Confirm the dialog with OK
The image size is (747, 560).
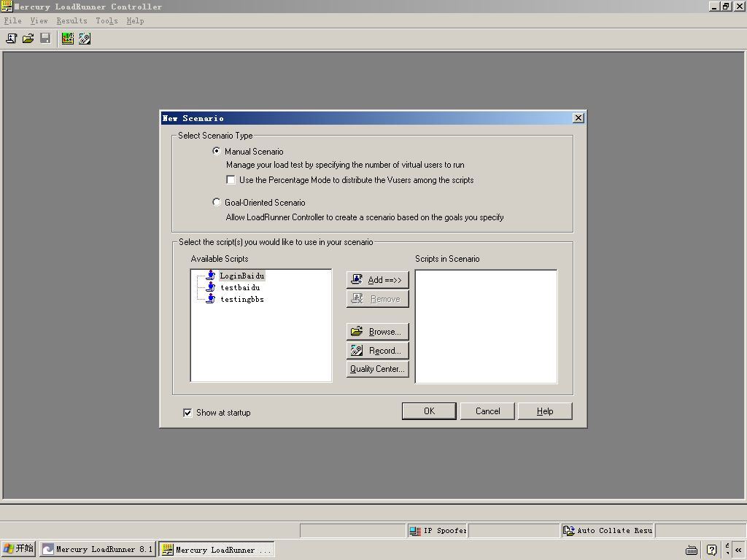pyautogui.click(x=429, y=411)
